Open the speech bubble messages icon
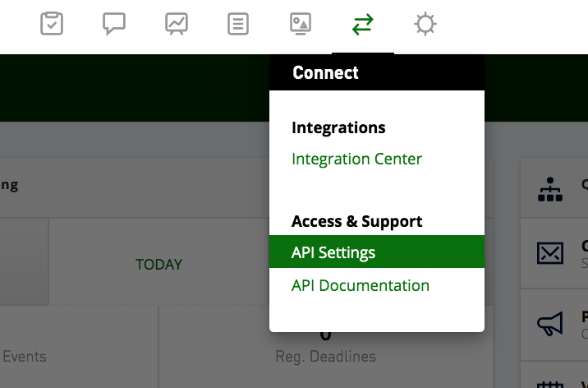588x388 pixels. (x=114, y=24)
